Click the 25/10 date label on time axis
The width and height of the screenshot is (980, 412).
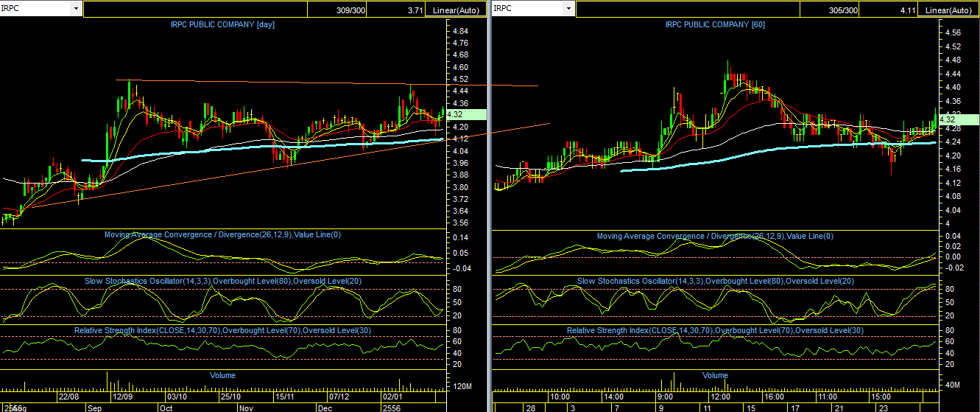(230, 396)
